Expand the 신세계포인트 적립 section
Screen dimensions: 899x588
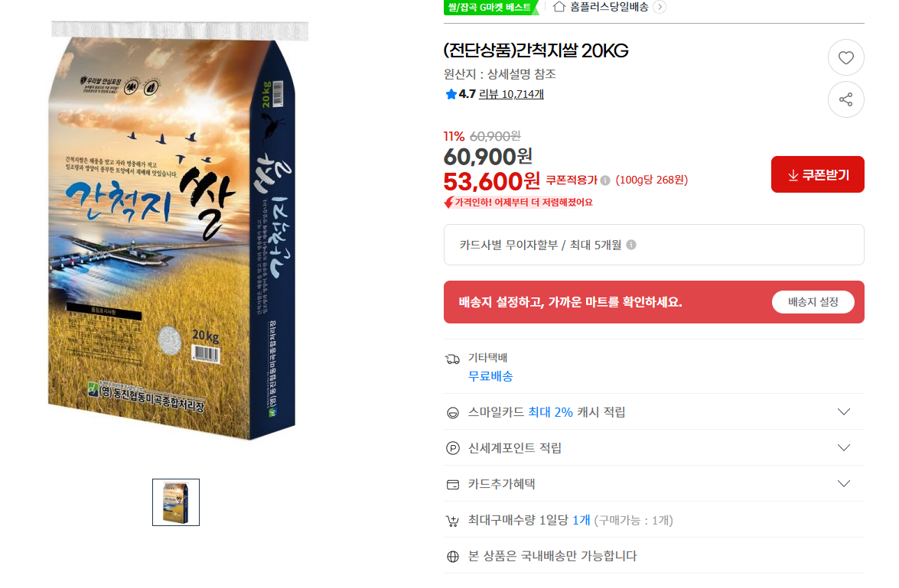pyautogui.click(x=844, y=447)
